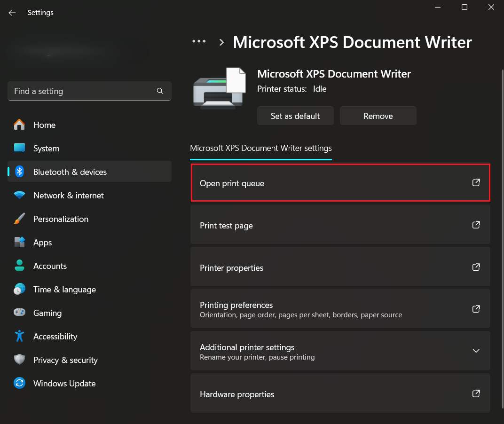Click the Personalization paintbrush icon
Image resolution: width=504 pixels, height=424 pixels.
19,219
